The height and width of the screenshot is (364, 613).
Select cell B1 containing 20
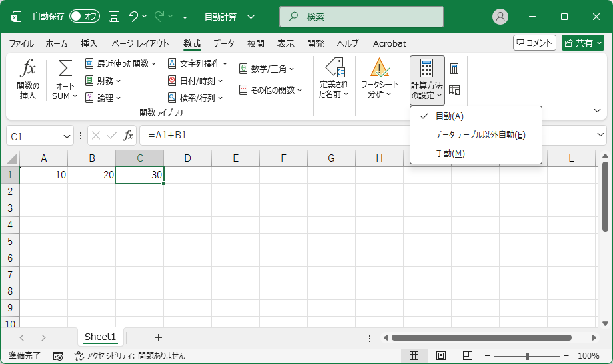pos(91,175)
